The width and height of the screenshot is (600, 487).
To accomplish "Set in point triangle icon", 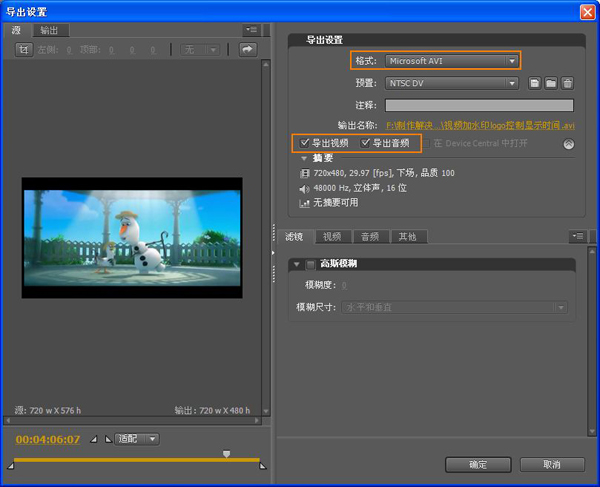I will coord(93,439).
